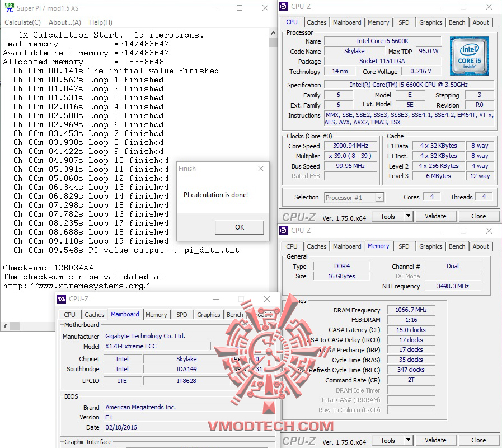502x448 pixels.
Task: Close the Finish dialog with X
Action: coord(261,169)
